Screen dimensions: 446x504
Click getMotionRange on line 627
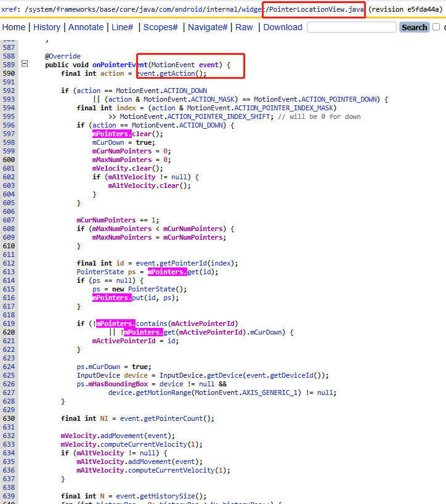[163, 392]
